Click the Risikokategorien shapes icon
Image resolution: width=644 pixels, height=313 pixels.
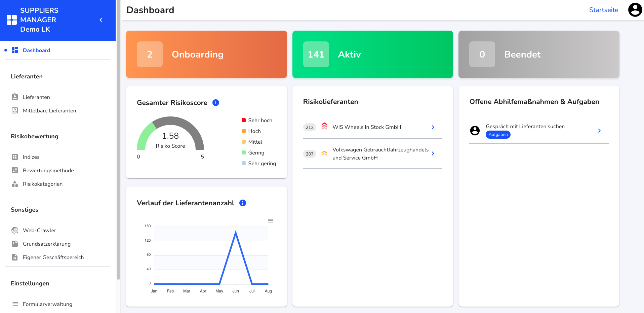tap(15, 184)
